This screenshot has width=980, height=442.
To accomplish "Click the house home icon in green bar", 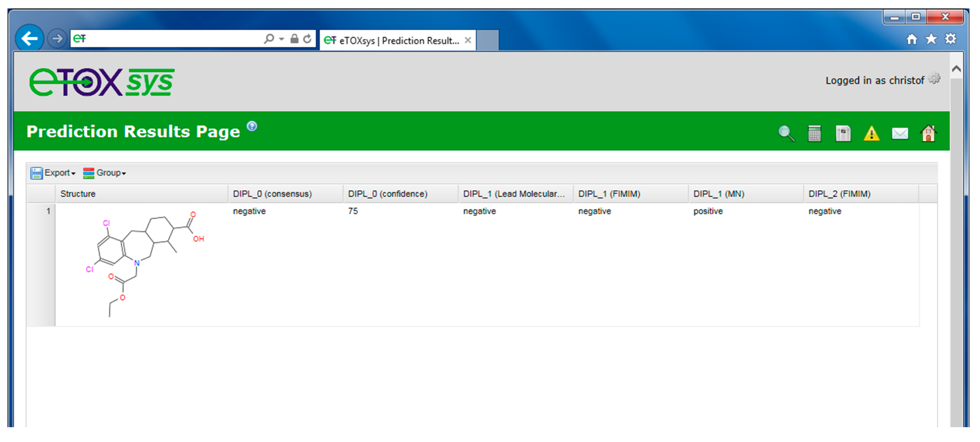I will [x=928, y=133].
